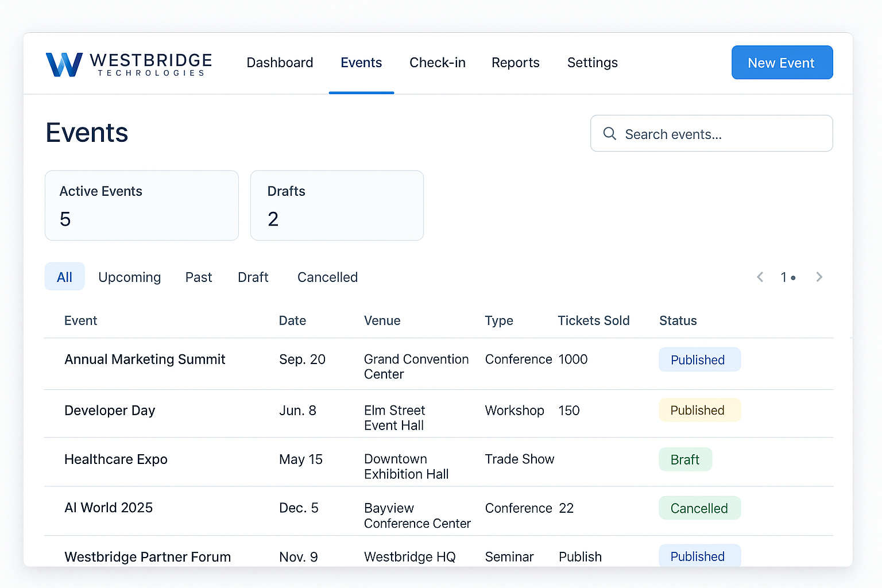Click Published badge for Annual Marketing Summit
Image resolution: width=882 pixels, height=588 pixels.
click(x=699, y=359)
